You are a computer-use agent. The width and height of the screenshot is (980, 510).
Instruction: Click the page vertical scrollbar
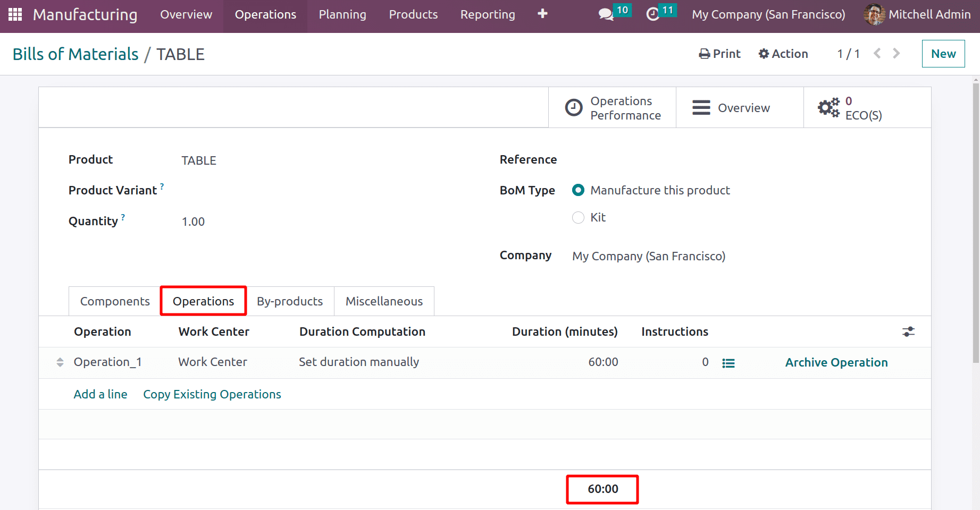[975, 223]
